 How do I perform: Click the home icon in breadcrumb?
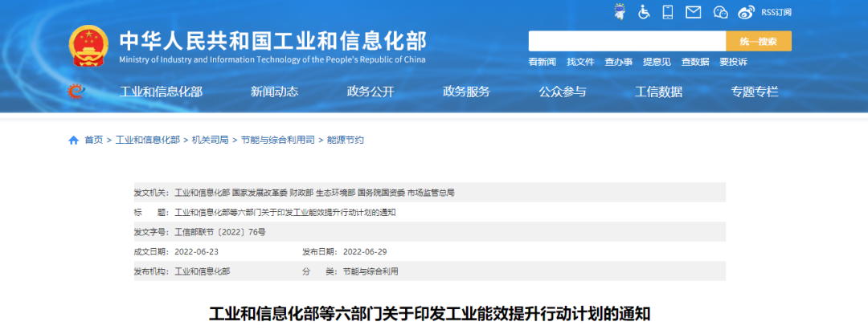74,141
